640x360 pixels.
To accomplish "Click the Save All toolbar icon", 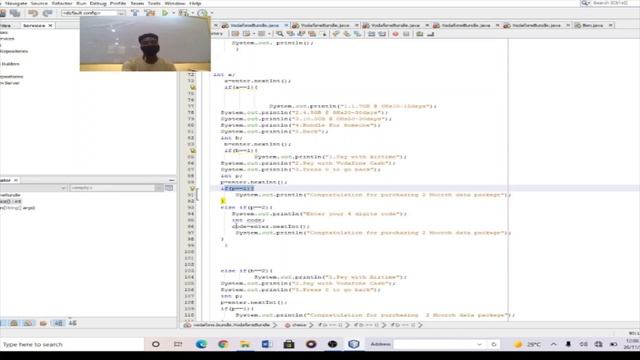I will pos(15,13).
